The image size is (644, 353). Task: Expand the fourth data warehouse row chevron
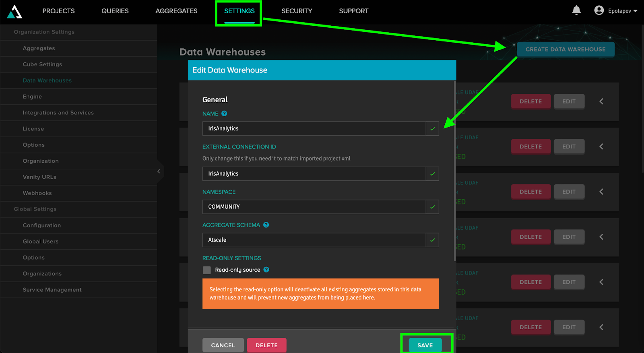pos(601,237)
